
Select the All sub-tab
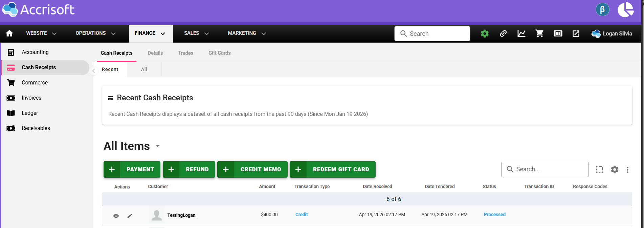point(144,69)
